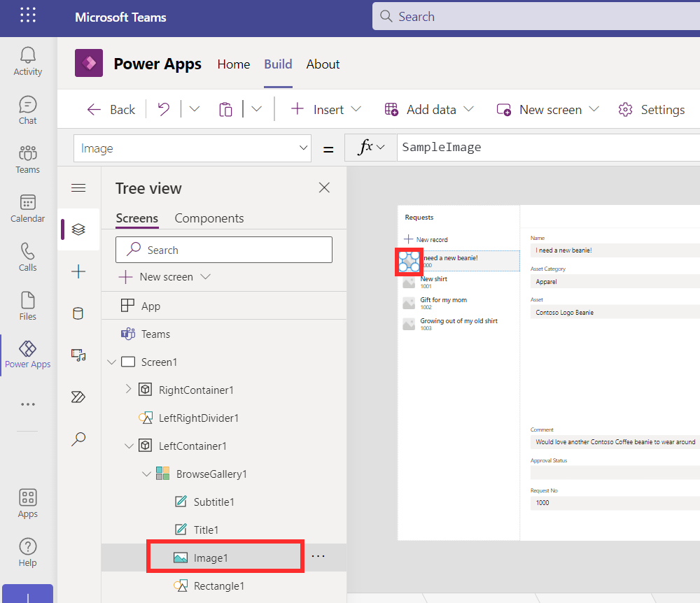Click the SampleImage formula bar
This screenshot has width=700, height=603.
(x=549, y=147)
